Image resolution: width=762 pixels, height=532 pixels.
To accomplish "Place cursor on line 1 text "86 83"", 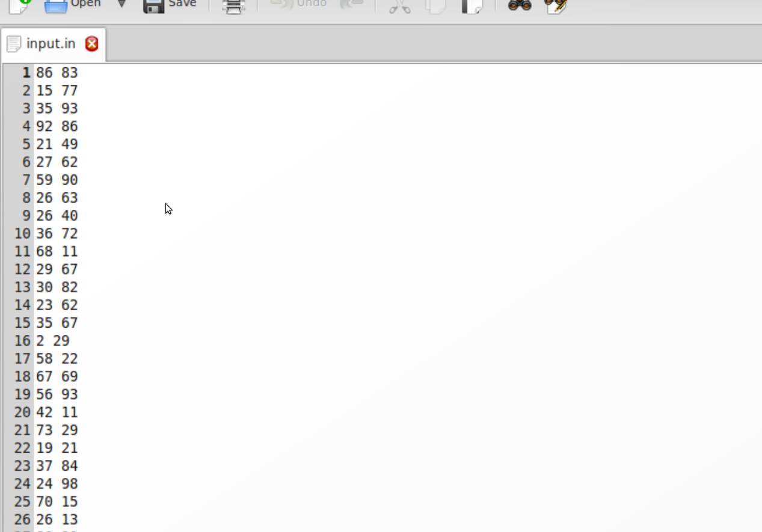I will tap(57, 73).
